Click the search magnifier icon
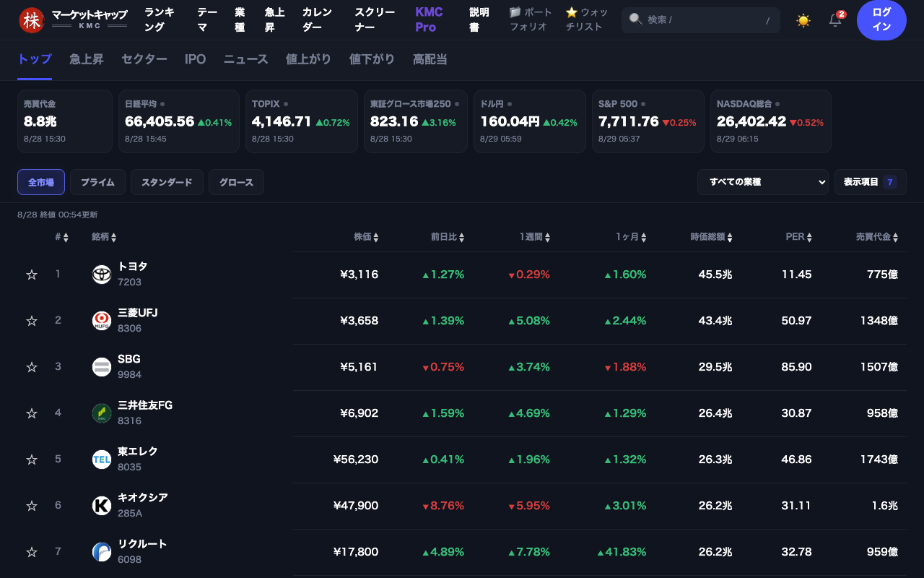This screenshot has width=924, height=578. tap(636, 20)
